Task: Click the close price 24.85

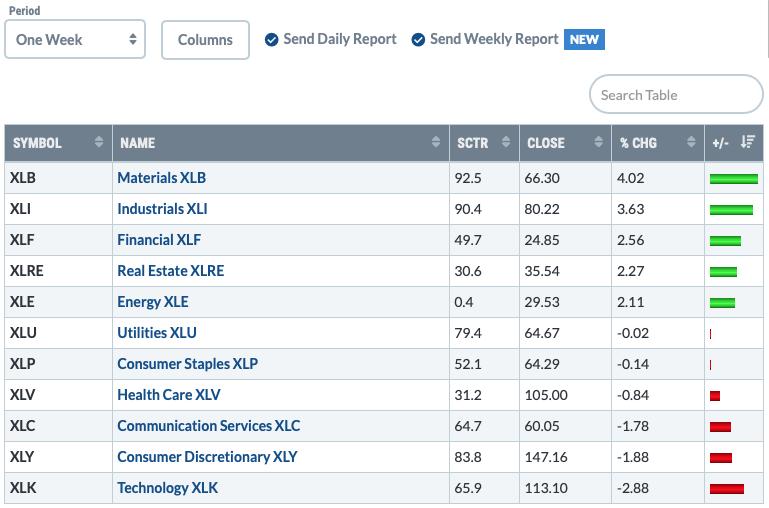Action: point(542,240)
